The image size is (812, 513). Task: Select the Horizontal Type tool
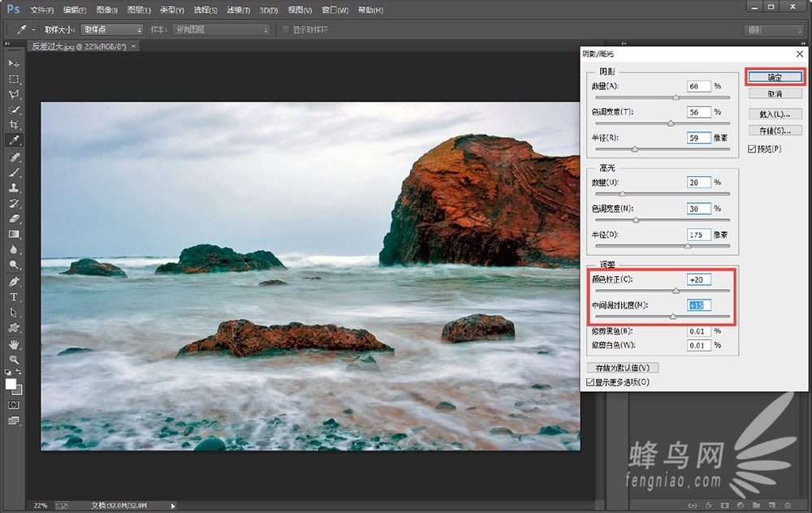click(x=14, y=297)
